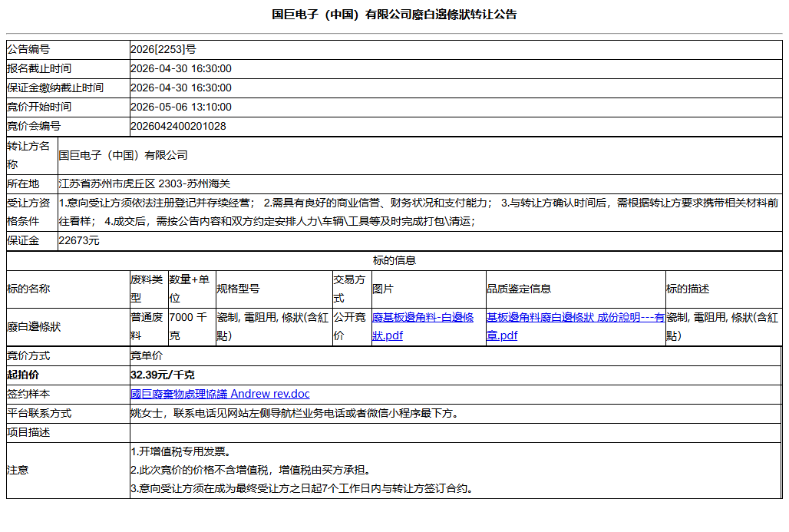The width and height of the screenshot is (789, 532).
Task: Select registration deadline value next to 报名截止时间
Action: [181, 68]
